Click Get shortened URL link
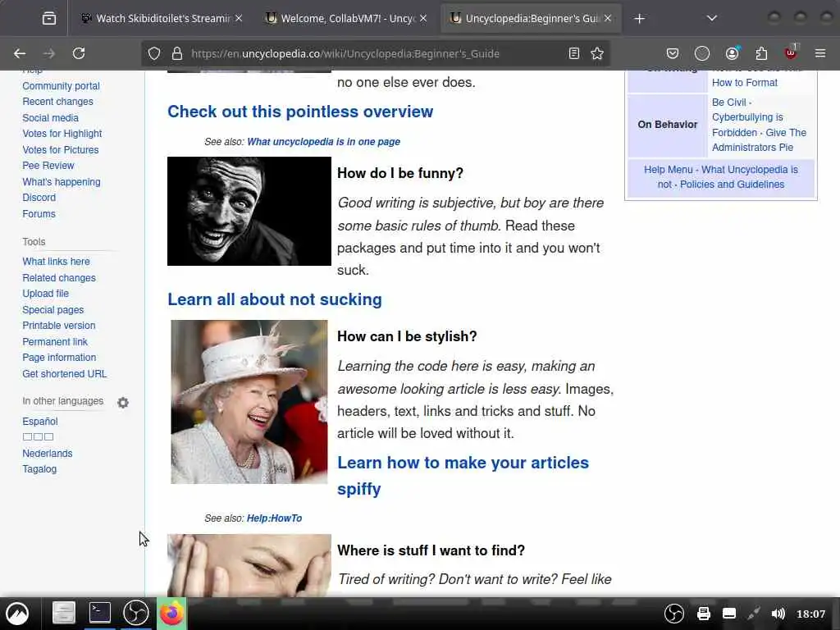Screen dimensions: 840x630 tap(64, 373)
